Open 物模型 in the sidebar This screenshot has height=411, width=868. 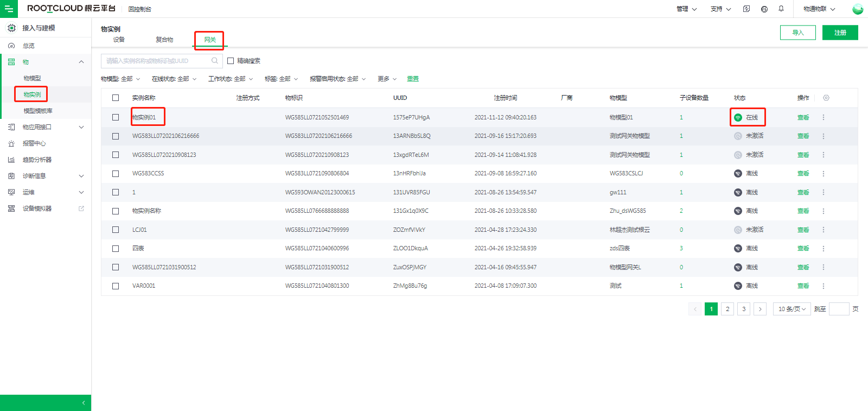32,78
